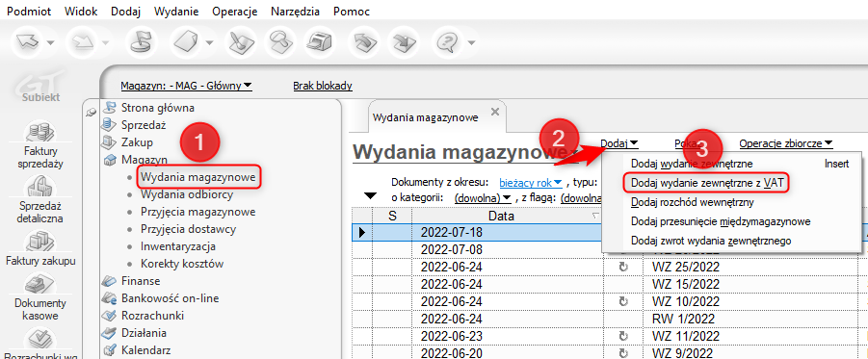This screenshot has width=868, height=359.
Task: Click the Brak blokady link
Action: pyautogui.click(x=323, y=86)
